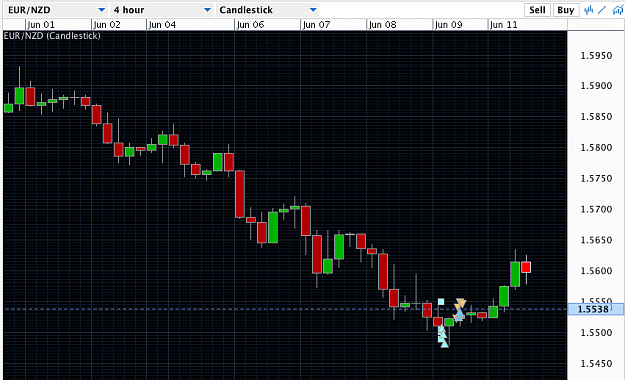Click the 1.5600 price axis label

click(x=596, y=271)
